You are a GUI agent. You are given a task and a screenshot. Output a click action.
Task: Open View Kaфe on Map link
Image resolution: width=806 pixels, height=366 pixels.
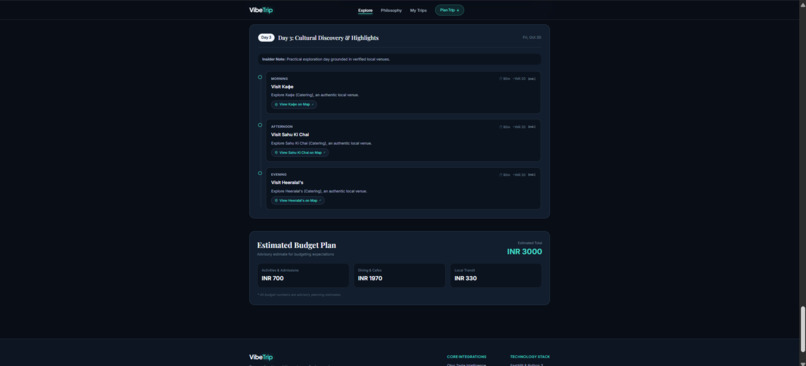(x=294, y=104)
